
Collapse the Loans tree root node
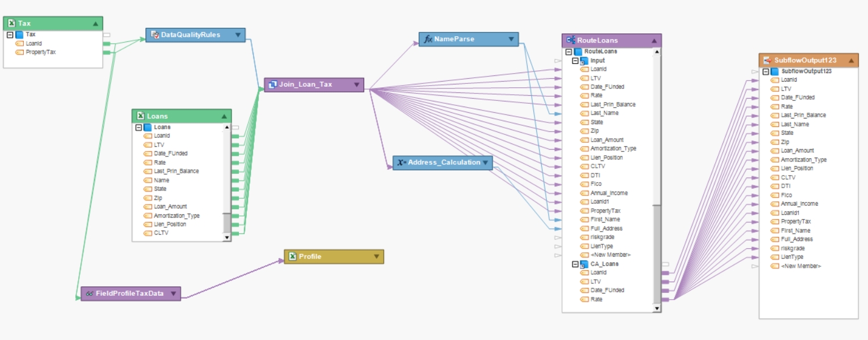(139, 127)
